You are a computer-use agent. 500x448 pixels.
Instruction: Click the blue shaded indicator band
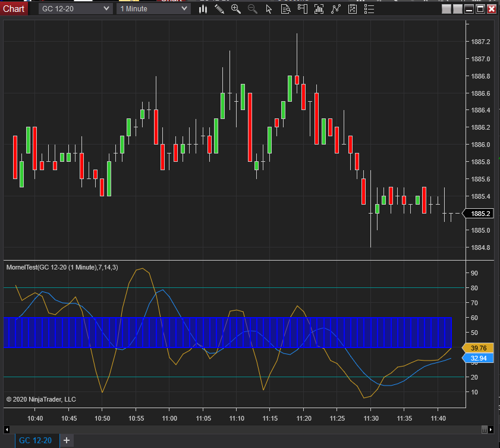click(x=228, y=333)
